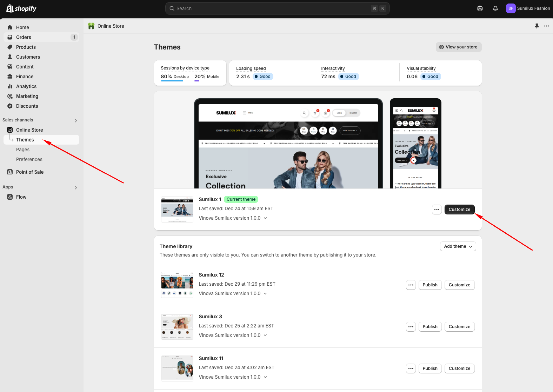This screenshot has height=392, width=553.
Task: Click the Loading speed metric label
Action: [251, 68]
